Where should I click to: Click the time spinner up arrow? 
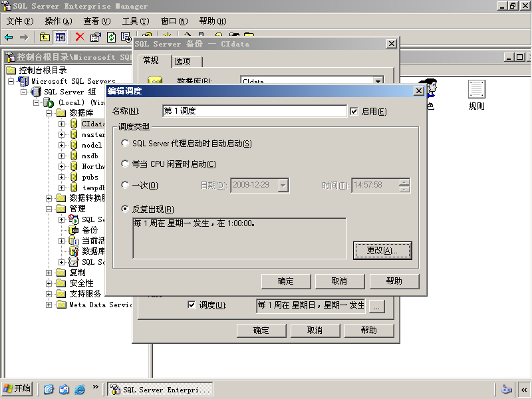point(404,182)
